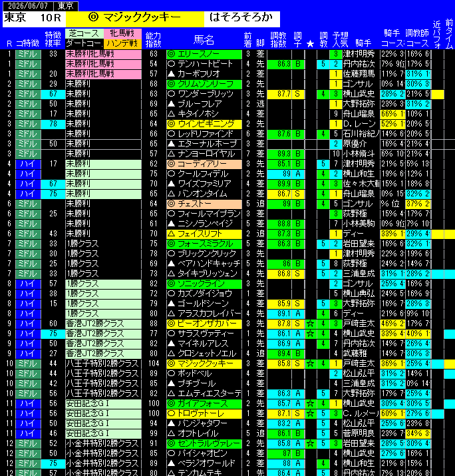
Task: Click the 特徴複率 column header
Action: 53,39
